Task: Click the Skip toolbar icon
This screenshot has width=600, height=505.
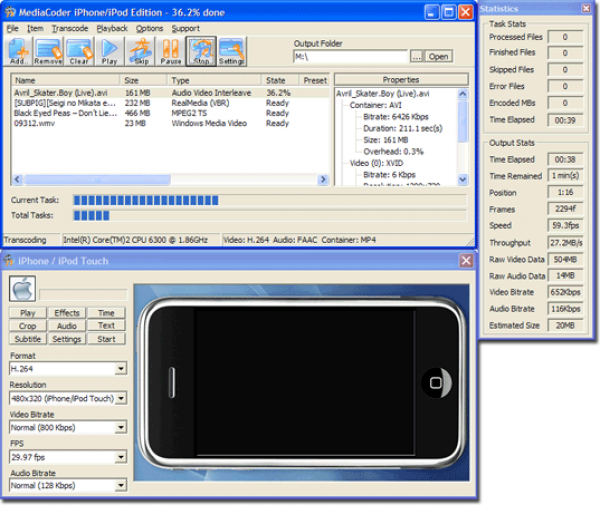Action: point(141,50)
